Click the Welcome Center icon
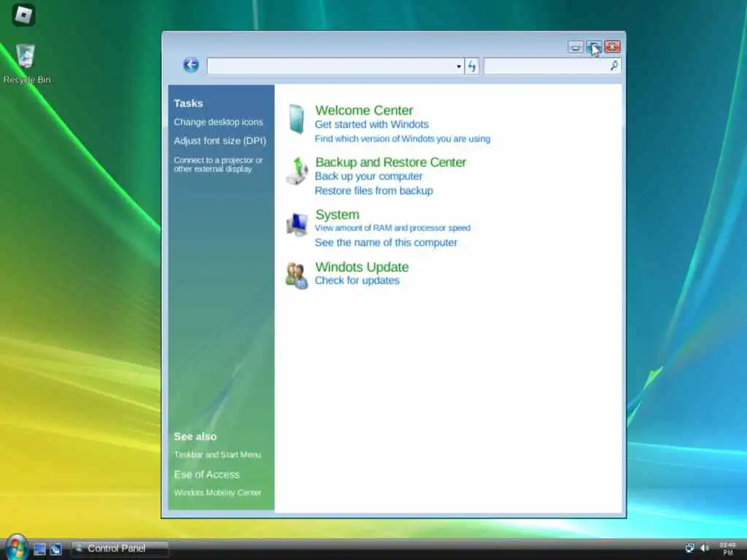Screen dimensions: 747x560 (296, 119)
